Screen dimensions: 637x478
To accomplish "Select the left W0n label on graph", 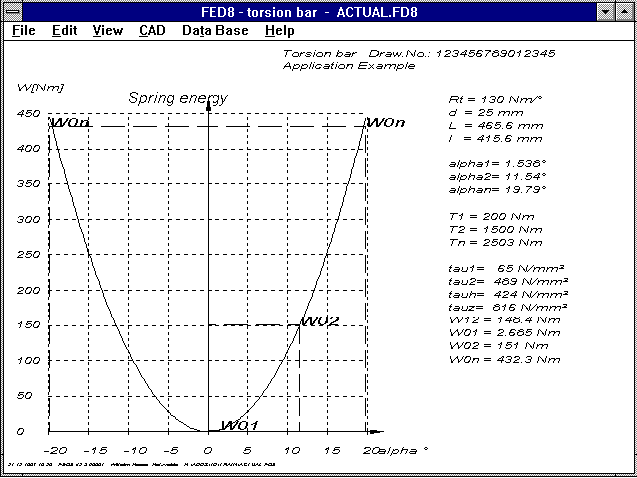I will click(x=70, y=123).
